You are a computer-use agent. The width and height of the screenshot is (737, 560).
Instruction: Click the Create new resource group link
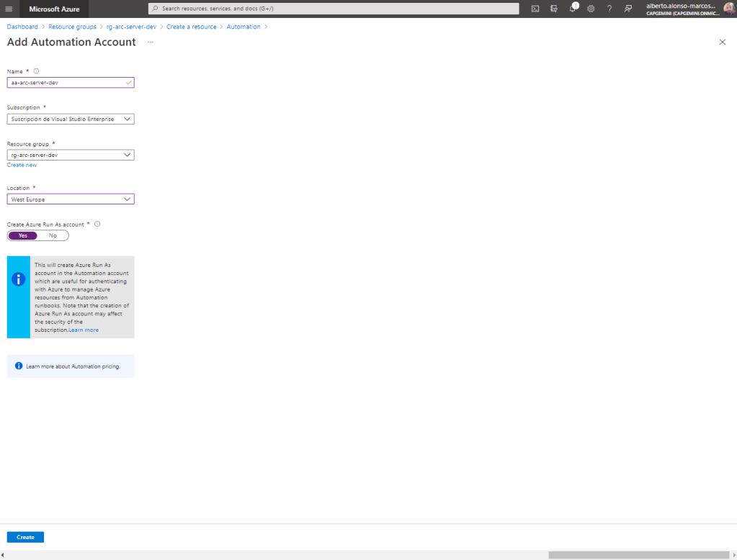pos(22,165)
